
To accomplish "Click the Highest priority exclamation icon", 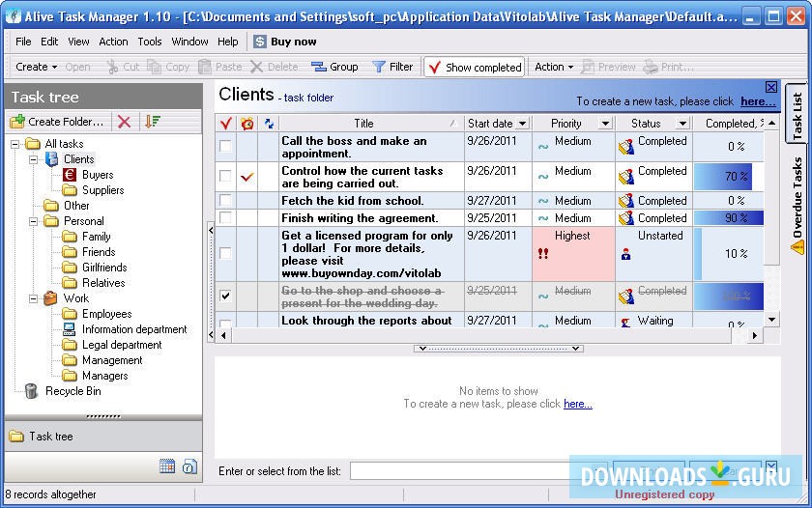I will 542,253.
